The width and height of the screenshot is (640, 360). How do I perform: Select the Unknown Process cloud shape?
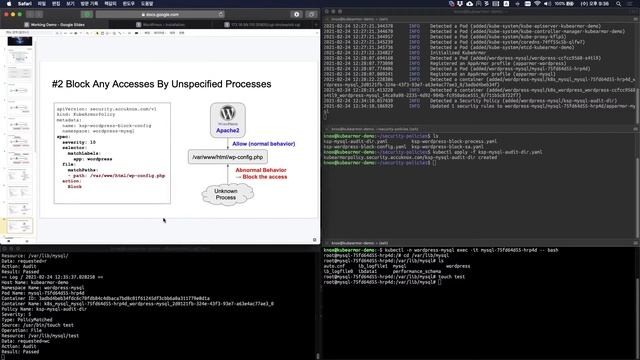click(227, 194)
